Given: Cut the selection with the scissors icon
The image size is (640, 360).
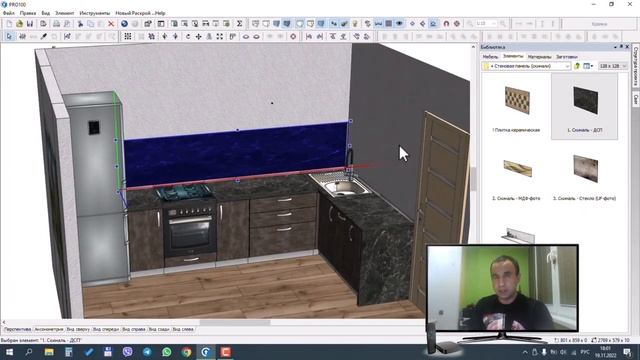Looking at the screenshot, I should pyautogui.click(x=80, y=24).
